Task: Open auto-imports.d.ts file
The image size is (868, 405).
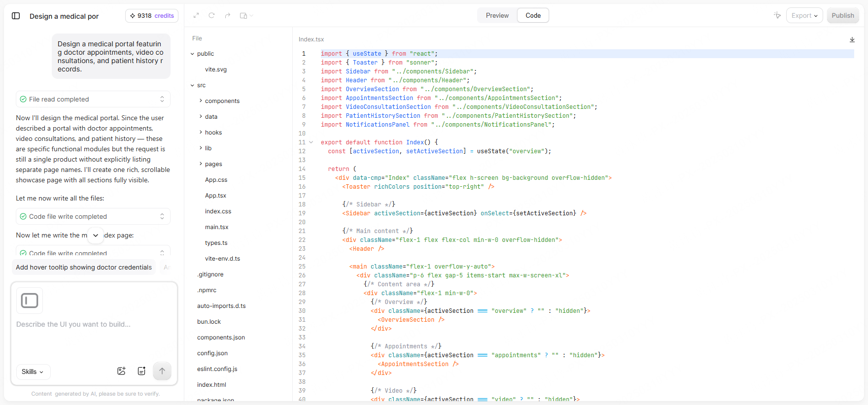Action: pyautogui.click(x=221, y=306)
